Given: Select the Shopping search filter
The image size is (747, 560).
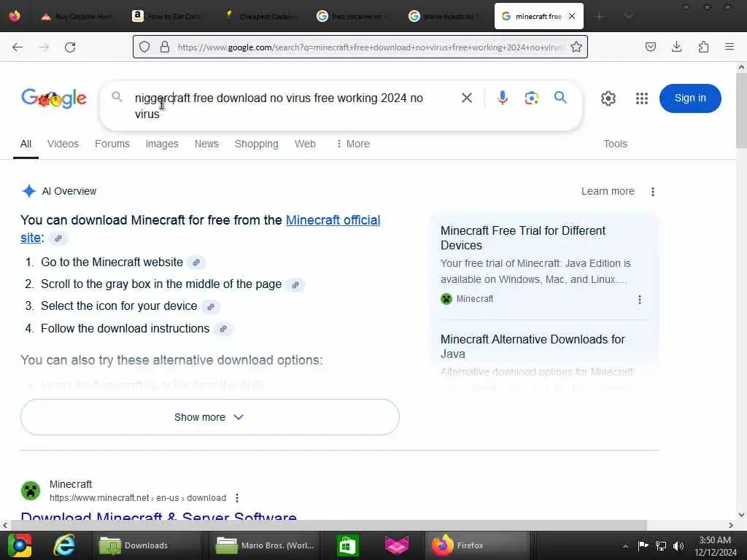Looking at the screenshot, I should coord(256,144).
